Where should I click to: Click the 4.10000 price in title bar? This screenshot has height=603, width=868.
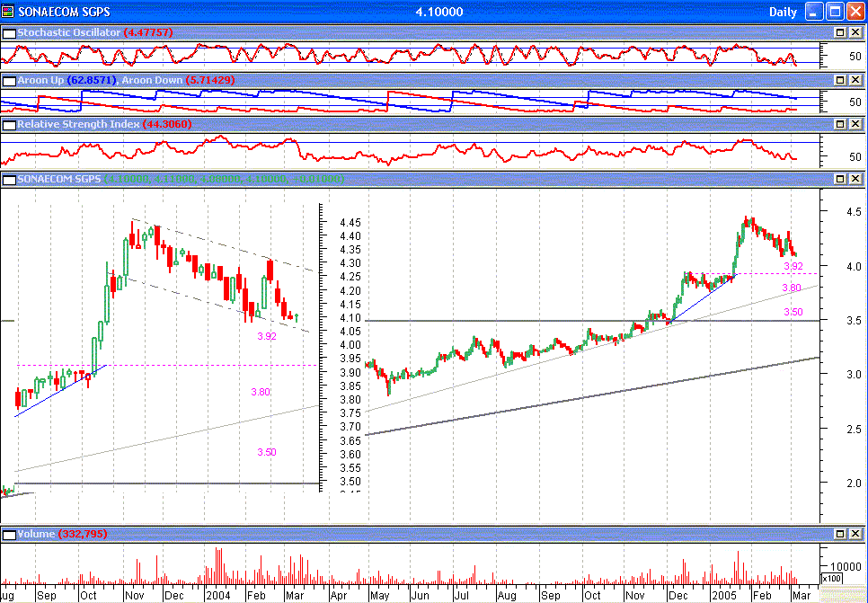click(439, 12)
